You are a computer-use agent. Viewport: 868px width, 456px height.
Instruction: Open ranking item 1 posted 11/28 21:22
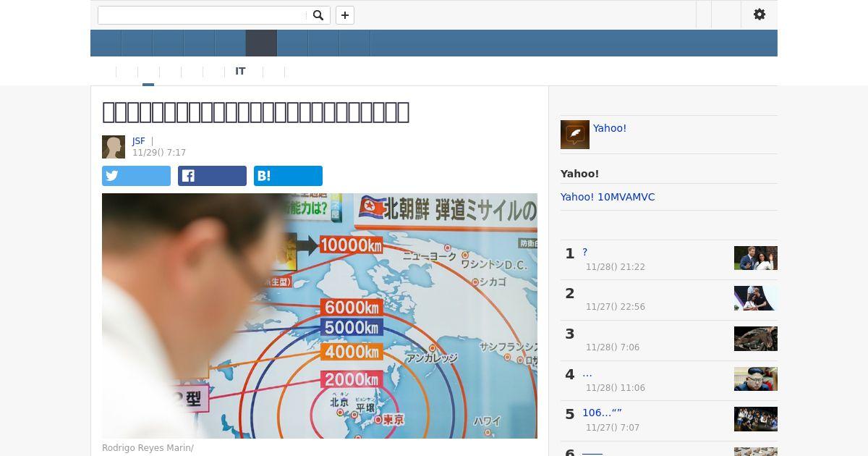[x=585, y=252]
